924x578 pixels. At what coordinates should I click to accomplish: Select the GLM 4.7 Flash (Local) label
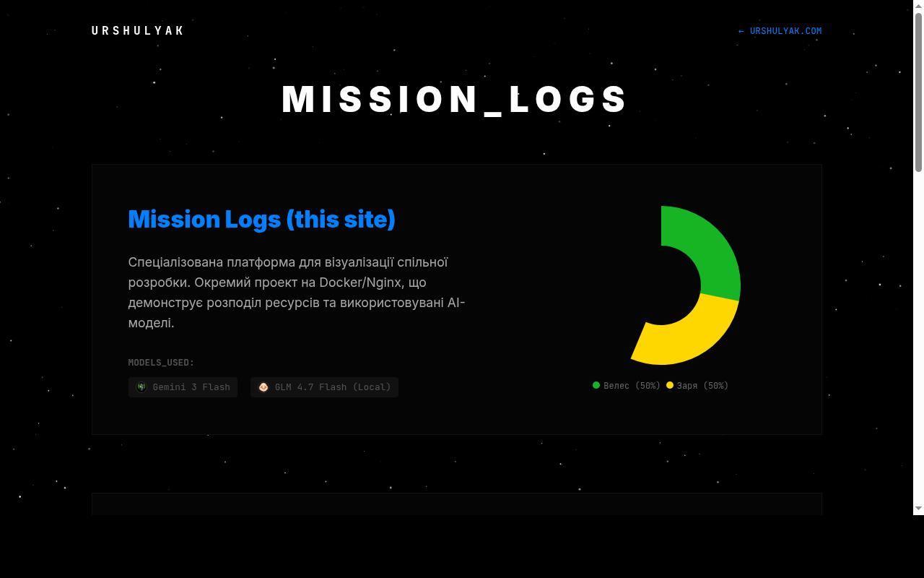pos(333,387)
